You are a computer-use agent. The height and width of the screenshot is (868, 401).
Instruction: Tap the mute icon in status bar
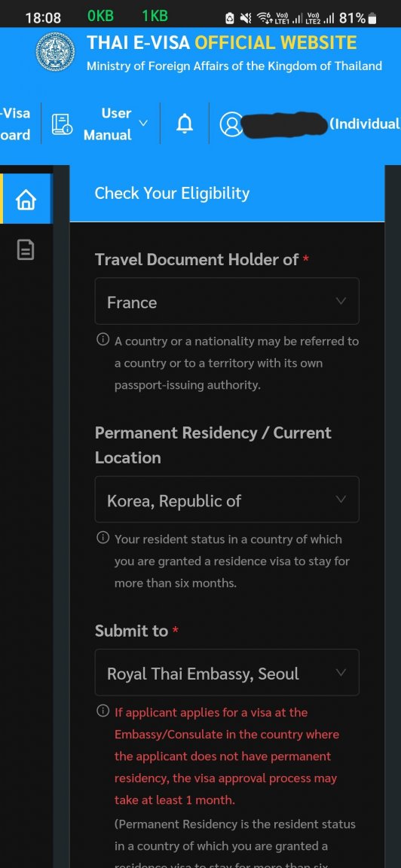point(246,18)
